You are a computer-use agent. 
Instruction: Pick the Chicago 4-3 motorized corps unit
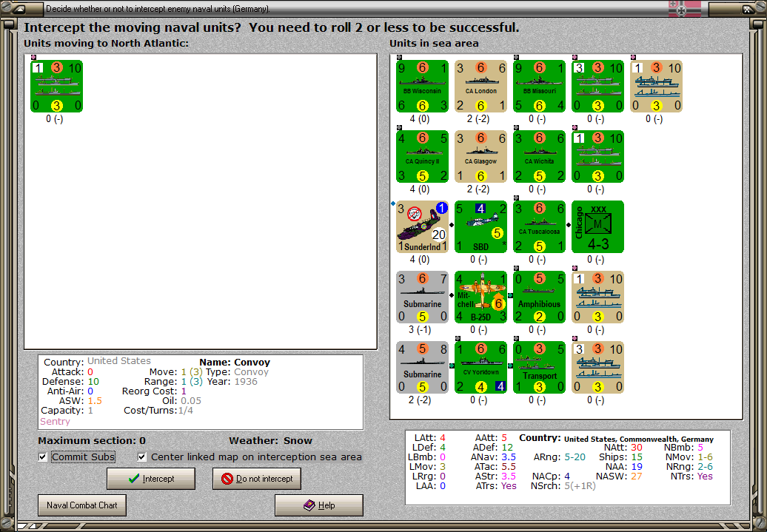pos(597,227)
